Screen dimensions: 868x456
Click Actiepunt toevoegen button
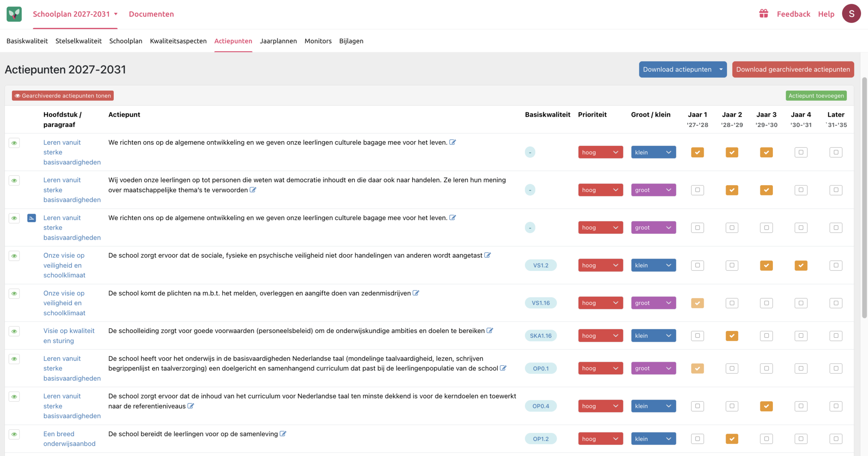(x=816, y=96)
